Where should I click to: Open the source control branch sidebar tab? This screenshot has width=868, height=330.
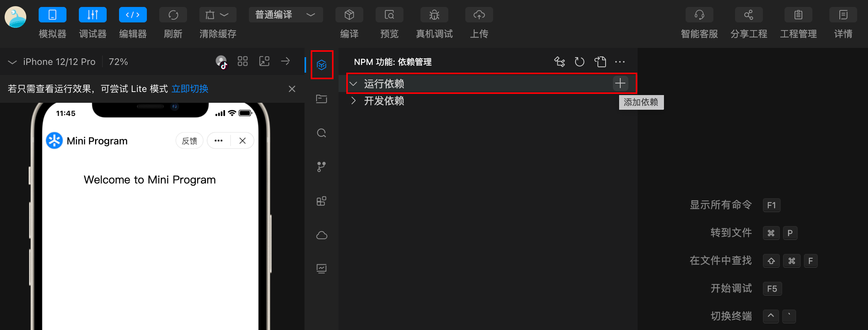coord(322,167)
